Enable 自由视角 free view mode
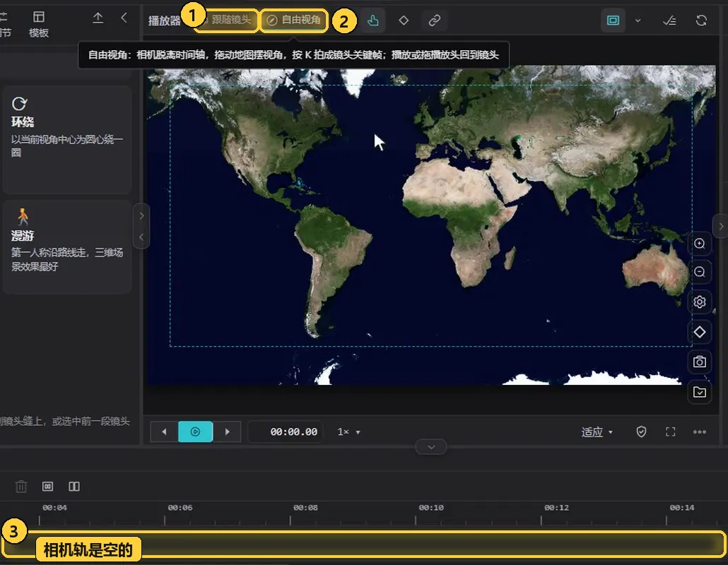This screenshot has width=728, height=565. pyautogui.click(x=293, y=20)
